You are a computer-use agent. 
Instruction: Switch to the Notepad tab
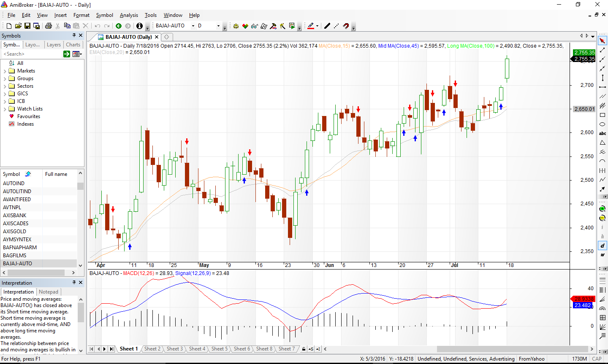49,292
